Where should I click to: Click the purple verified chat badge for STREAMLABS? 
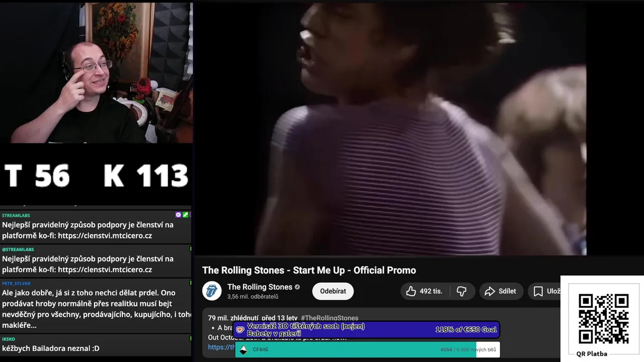[x=178, y=215]
